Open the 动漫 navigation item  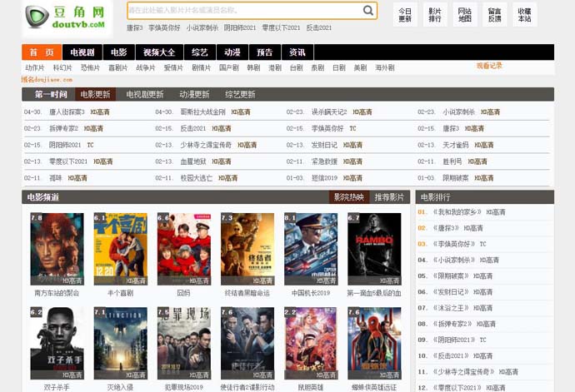(232, 52)
